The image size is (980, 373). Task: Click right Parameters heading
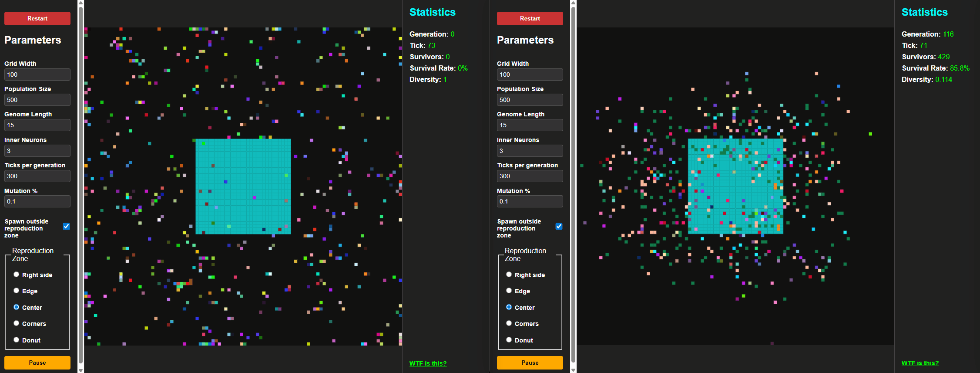coord(525,40)
